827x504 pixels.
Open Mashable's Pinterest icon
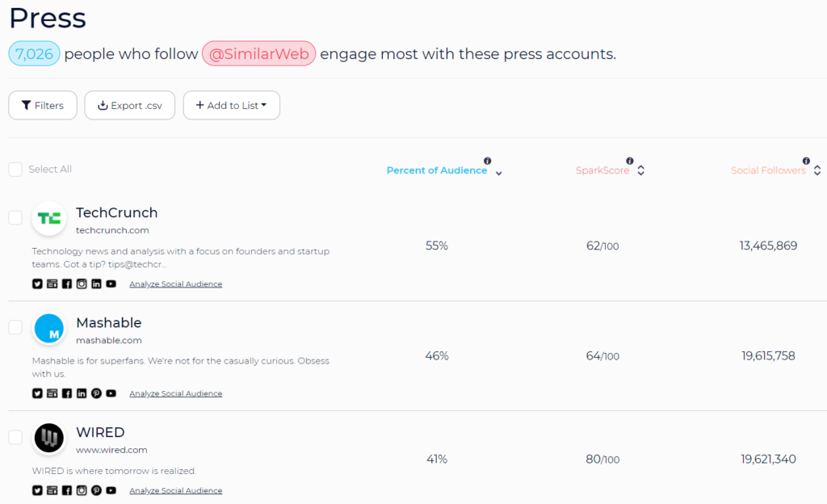point(96,393)
